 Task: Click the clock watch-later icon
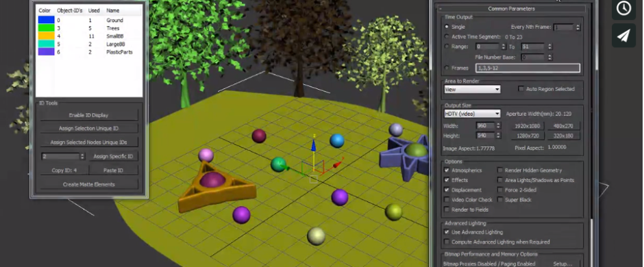[x=623, y=8]
